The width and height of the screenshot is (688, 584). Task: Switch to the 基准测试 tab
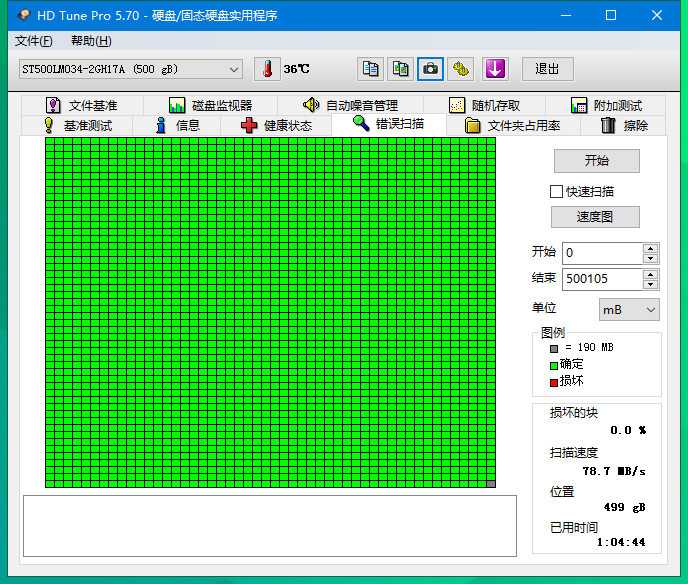77,125
